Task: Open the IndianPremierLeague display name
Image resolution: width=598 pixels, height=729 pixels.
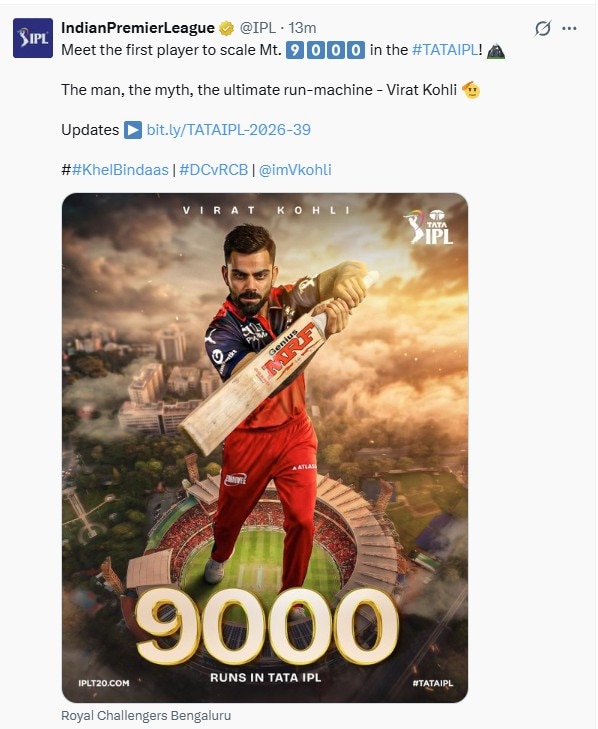Action: point(138,28)
